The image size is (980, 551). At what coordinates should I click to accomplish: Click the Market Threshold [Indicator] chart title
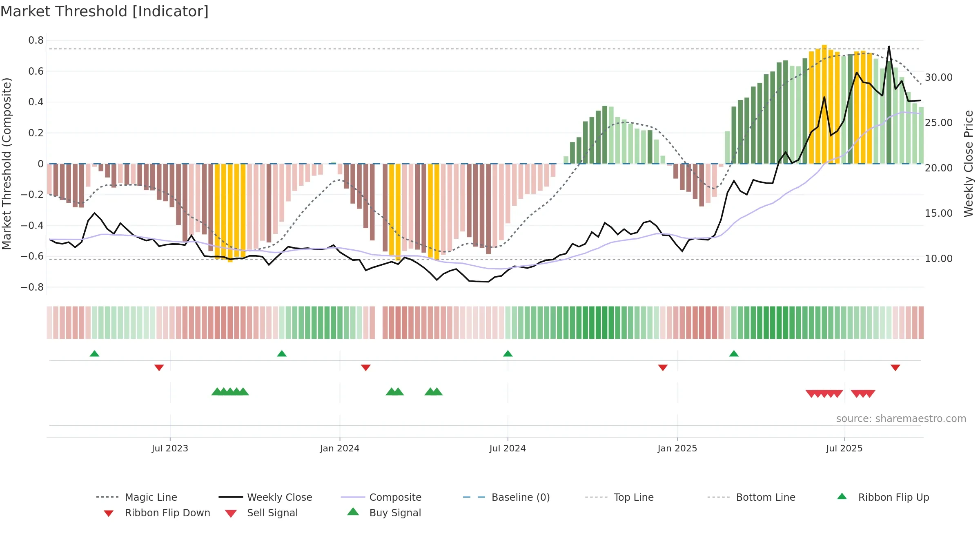pyautogui.click(x=105, y=11)
